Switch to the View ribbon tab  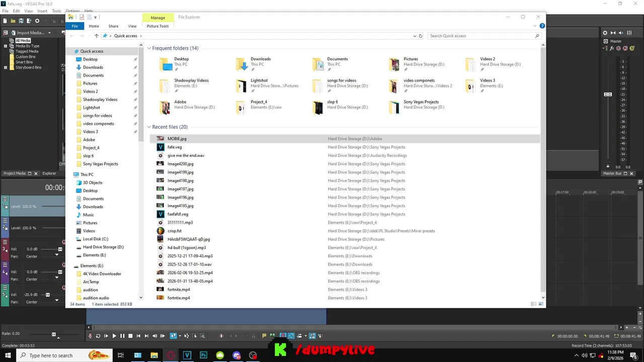[132, 26]
